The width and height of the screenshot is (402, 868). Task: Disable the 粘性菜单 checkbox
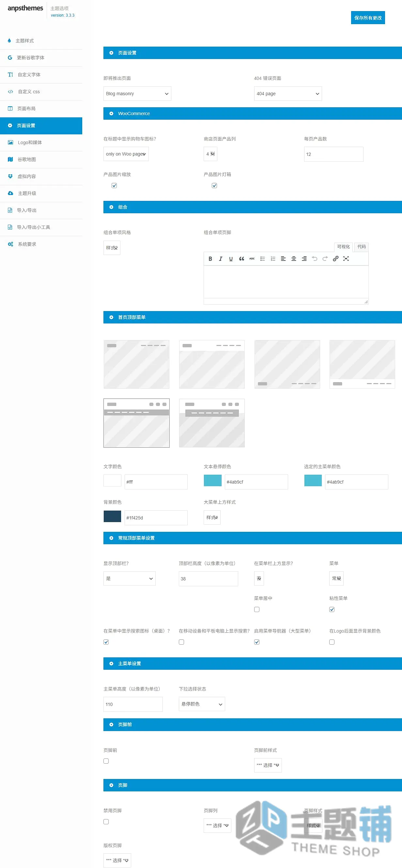(x=332, y=609)
